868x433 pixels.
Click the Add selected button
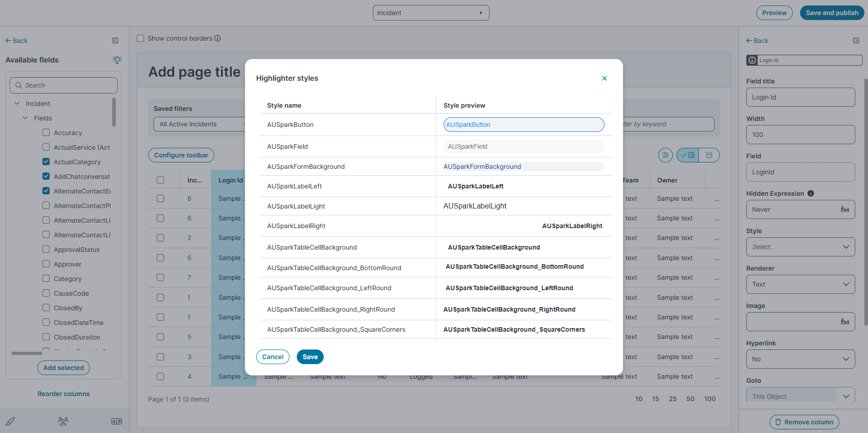[63, 368]
